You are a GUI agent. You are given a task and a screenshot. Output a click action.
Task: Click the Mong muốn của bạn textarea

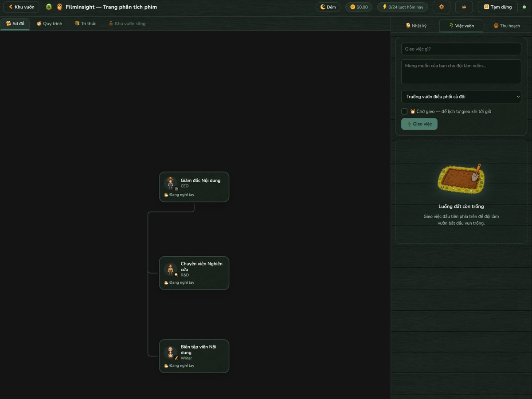461,72
